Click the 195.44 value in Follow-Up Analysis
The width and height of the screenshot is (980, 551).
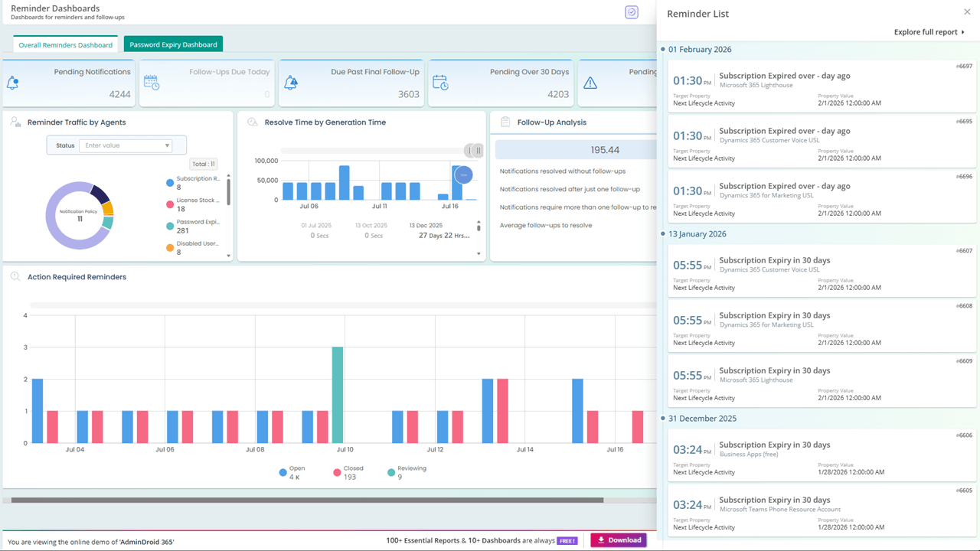605,150
